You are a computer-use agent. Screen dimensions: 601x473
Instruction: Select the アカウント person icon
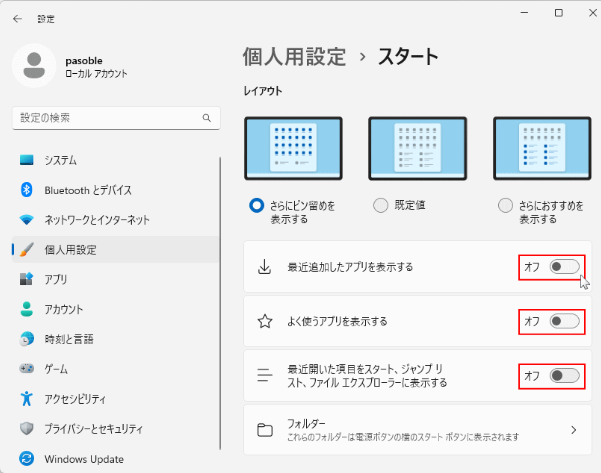point(27,309)
